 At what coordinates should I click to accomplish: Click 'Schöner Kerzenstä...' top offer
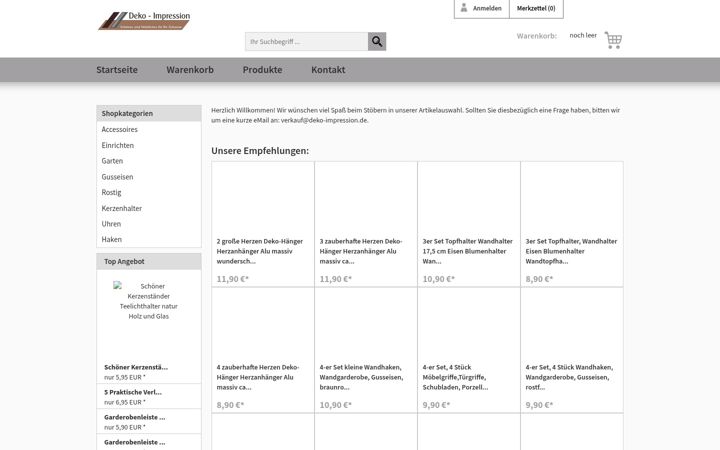136,367
